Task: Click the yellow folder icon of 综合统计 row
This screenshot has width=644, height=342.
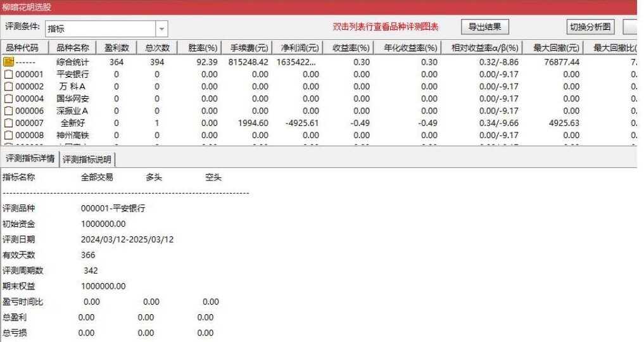Action: [8, 62]
